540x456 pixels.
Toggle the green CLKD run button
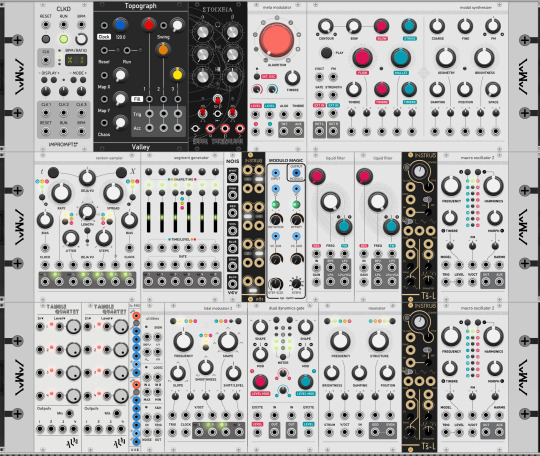tap(63, 39)
